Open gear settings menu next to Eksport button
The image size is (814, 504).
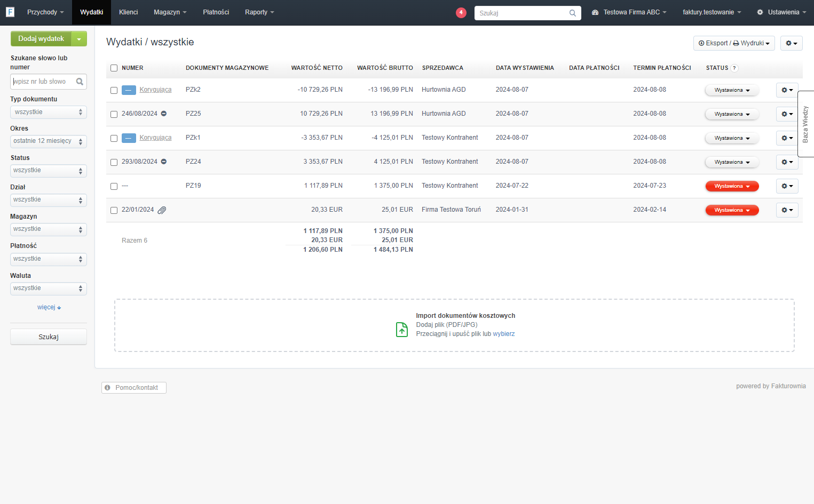[792, 43]
